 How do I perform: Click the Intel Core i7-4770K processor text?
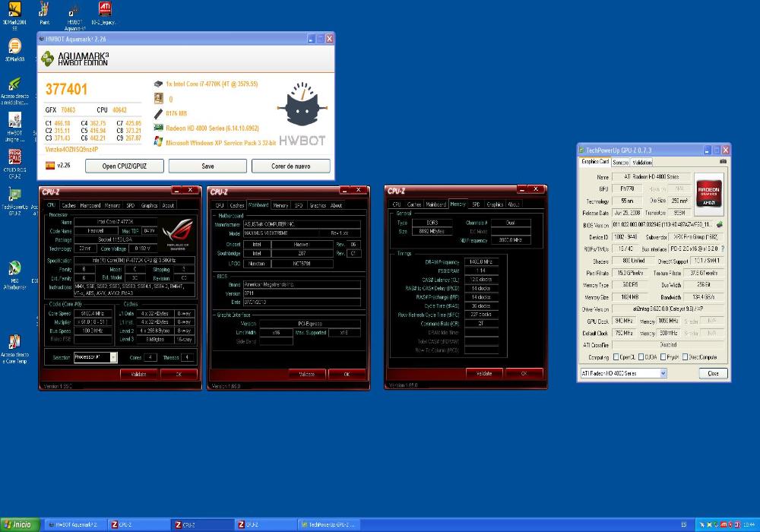click(x=212, y=84)
